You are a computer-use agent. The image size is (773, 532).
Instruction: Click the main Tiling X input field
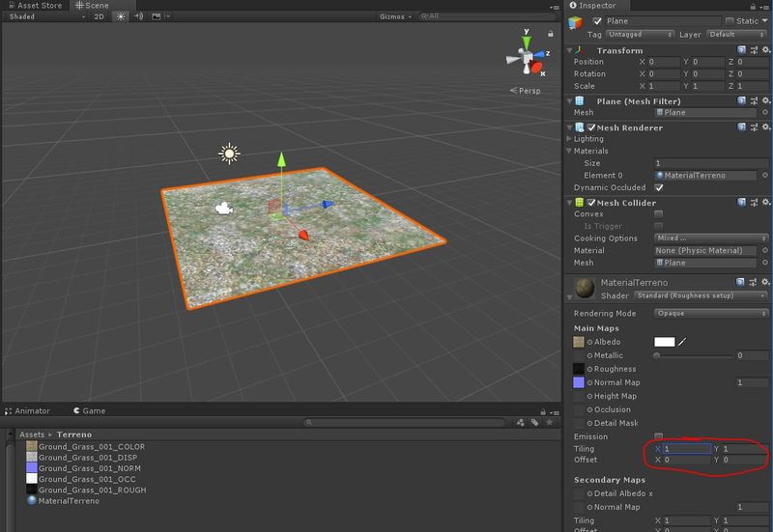tap(687, 448)
